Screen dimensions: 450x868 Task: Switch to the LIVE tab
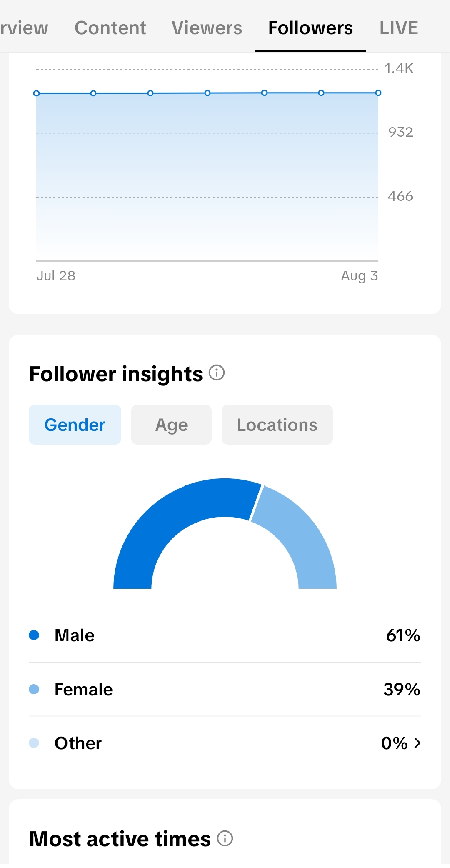point(399,28)
